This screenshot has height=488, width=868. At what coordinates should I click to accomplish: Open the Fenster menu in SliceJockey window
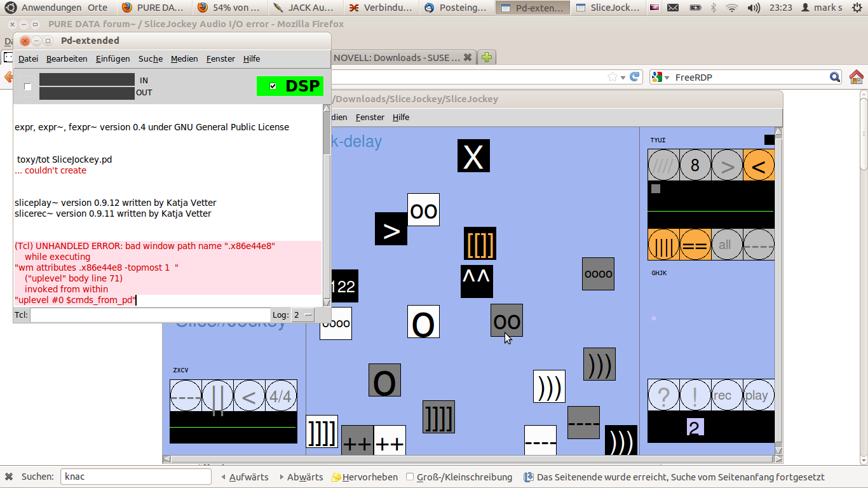[x=370, y=117]
